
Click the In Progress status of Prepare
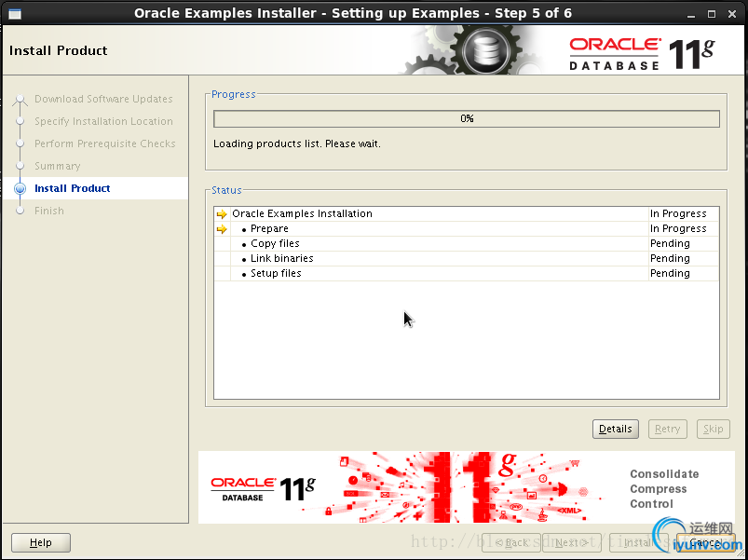[678, 229]
